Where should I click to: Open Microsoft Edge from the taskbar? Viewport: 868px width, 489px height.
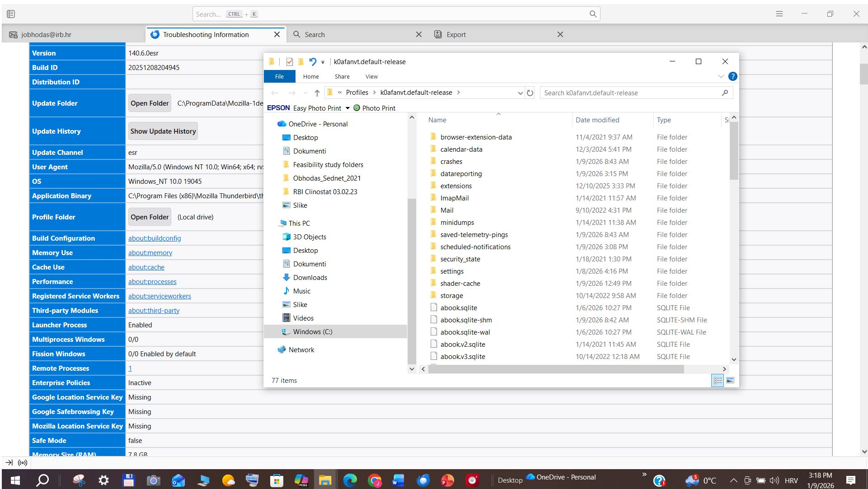coord(350,480)
